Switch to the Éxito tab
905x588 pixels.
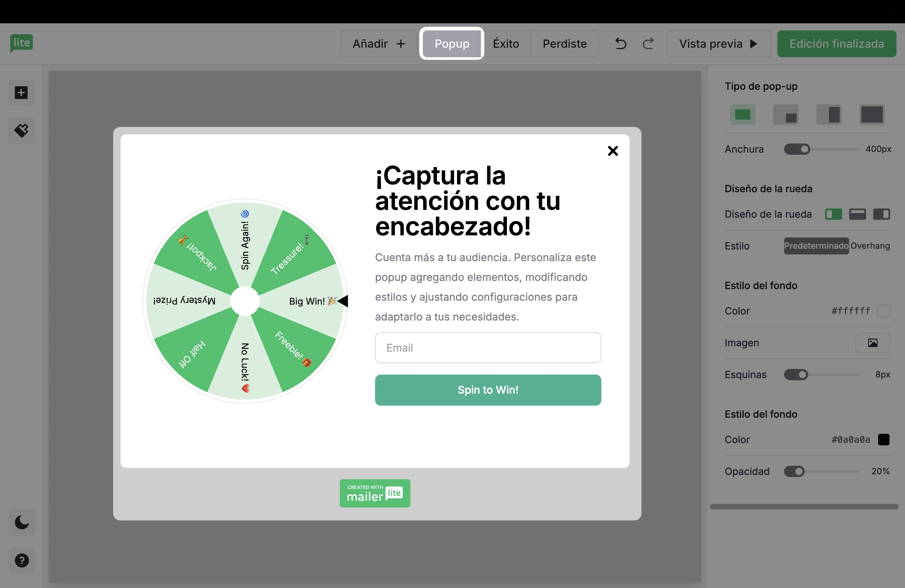click(506, 44)
